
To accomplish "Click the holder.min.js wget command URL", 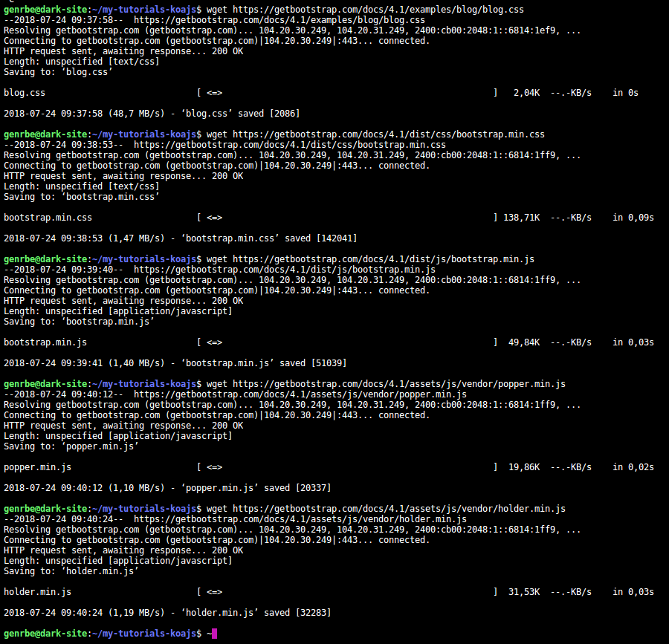I will pyautogui.click(x=399, y=509).
